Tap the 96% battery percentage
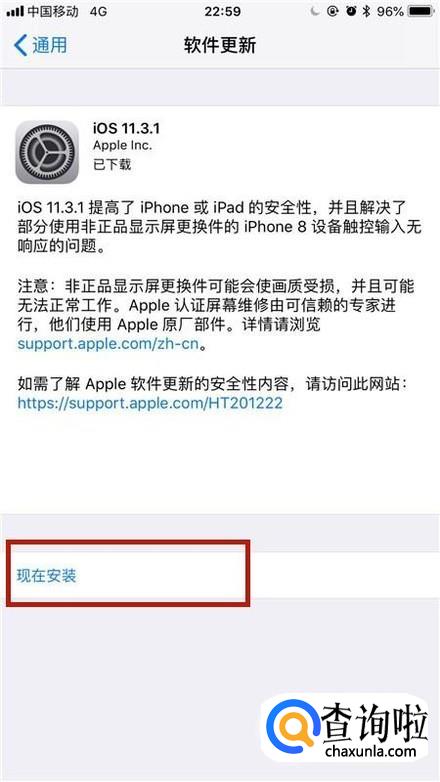 (390, 11)
